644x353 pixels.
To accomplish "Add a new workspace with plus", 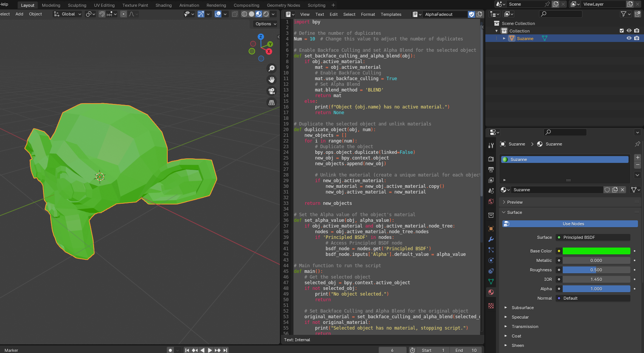I will (333, 5).
